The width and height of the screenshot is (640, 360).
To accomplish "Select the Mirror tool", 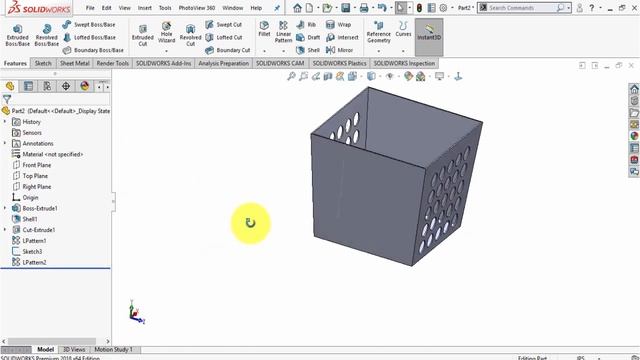I will pos(339,50).
